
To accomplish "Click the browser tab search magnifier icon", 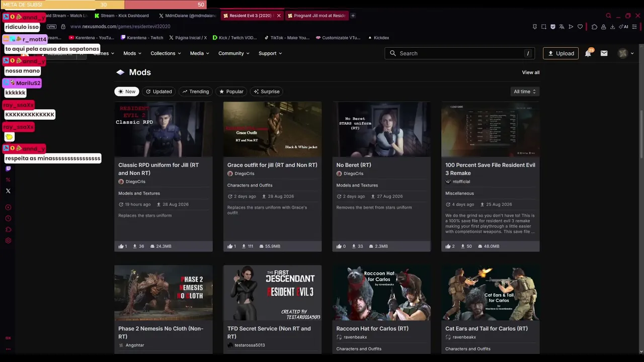I will (x=608, y=16).
